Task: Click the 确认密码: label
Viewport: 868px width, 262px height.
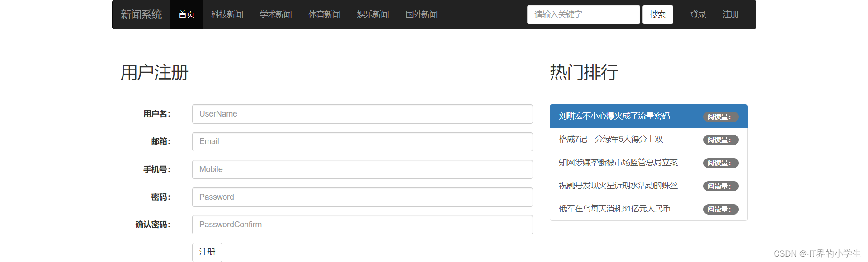Action: [153, 225]
